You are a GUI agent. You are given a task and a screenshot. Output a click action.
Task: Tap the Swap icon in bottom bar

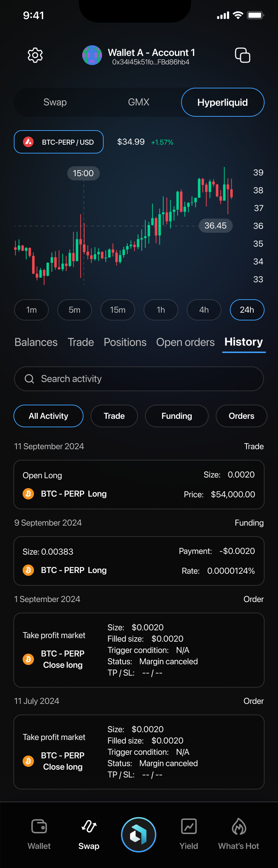click(x=89, y=827)
